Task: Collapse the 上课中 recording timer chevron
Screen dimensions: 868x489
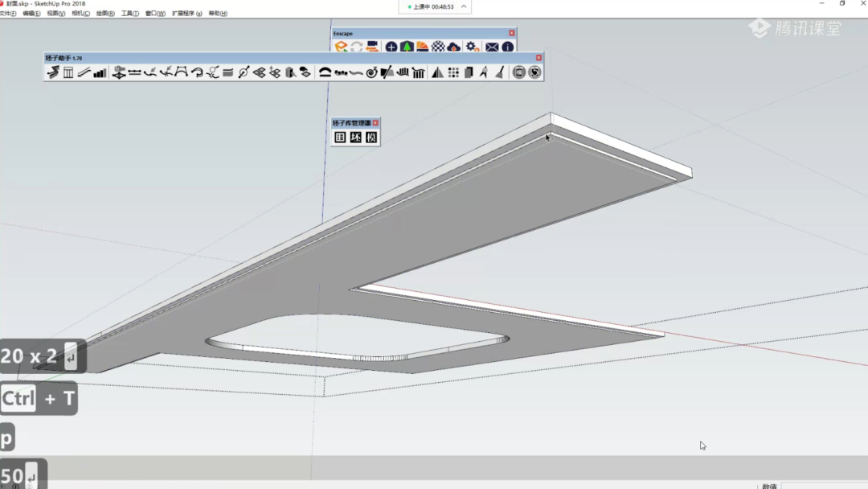Action: coord(464,6)
